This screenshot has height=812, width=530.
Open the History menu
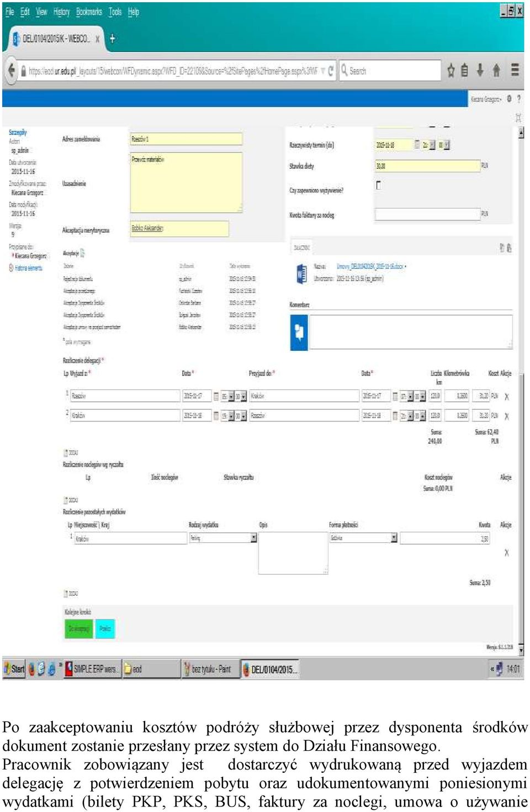click(62, 12)
